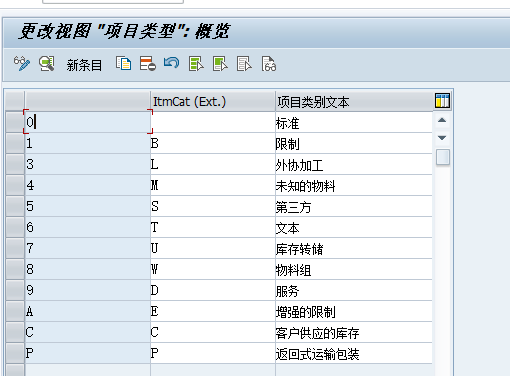Click the text cell 服务
Screen dimensions: 510x376
click(354, 290)
